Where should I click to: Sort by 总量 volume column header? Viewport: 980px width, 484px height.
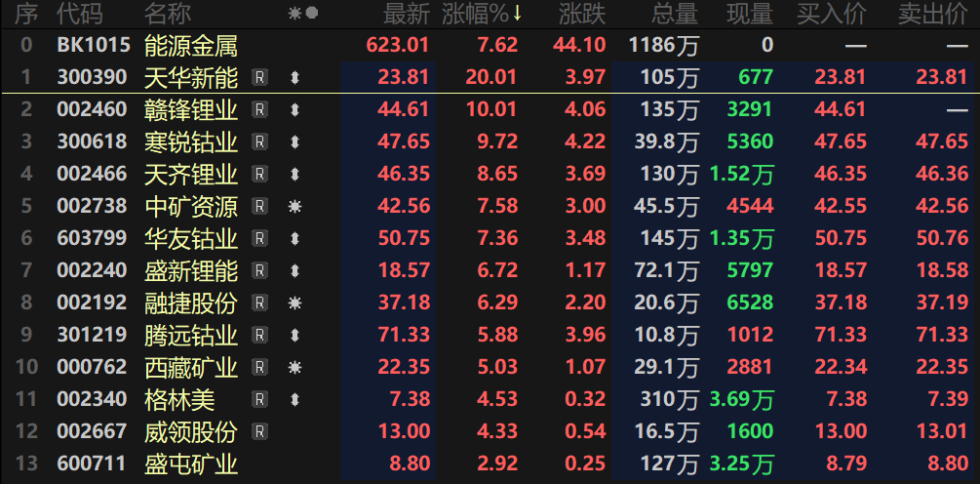675,14
